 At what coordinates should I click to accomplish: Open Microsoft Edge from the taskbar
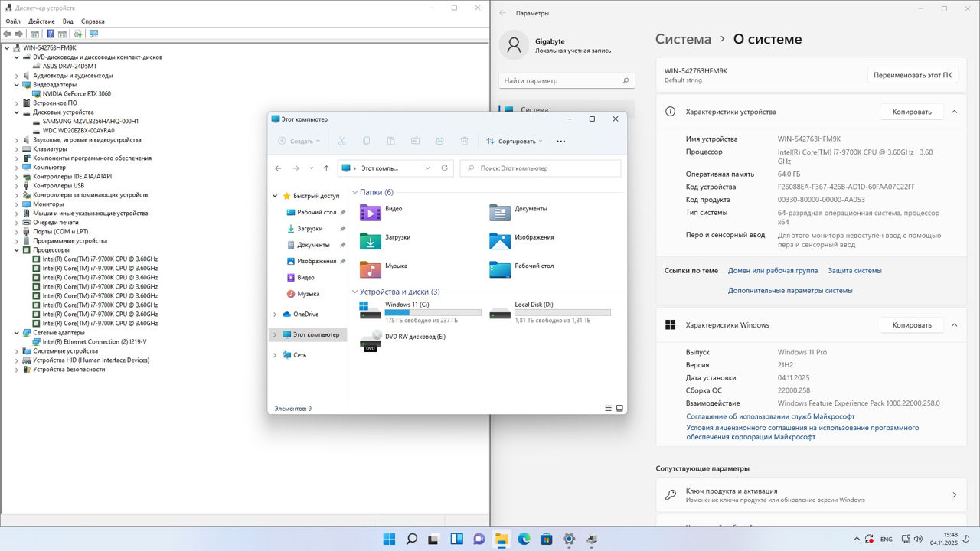[x=524, y=539]
